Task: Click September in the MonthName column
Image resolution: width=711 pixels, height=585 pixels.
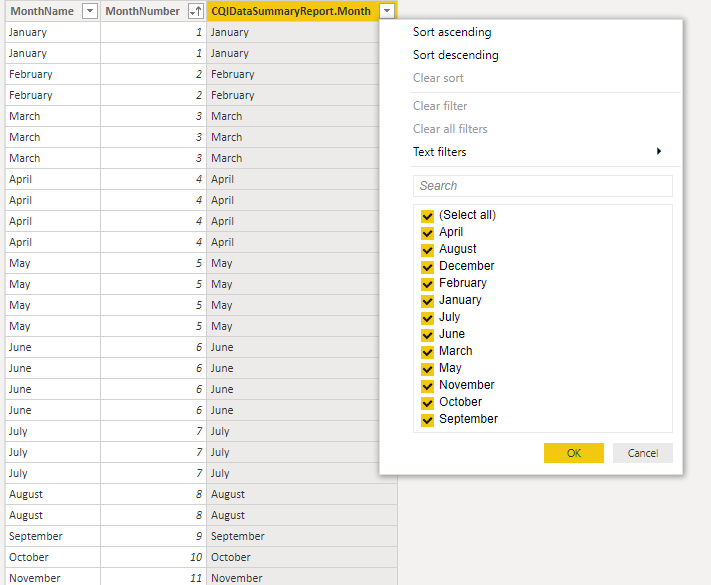Action: [53, 536]
